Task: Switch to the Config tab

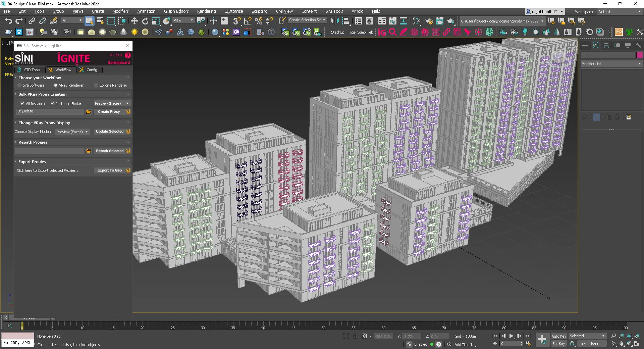Action: click(x=89, y=70)
